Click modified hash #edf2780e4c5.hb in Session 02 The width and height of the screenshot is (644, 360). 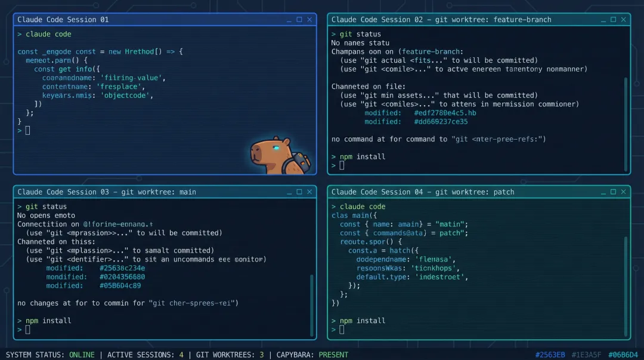[445, 113]
